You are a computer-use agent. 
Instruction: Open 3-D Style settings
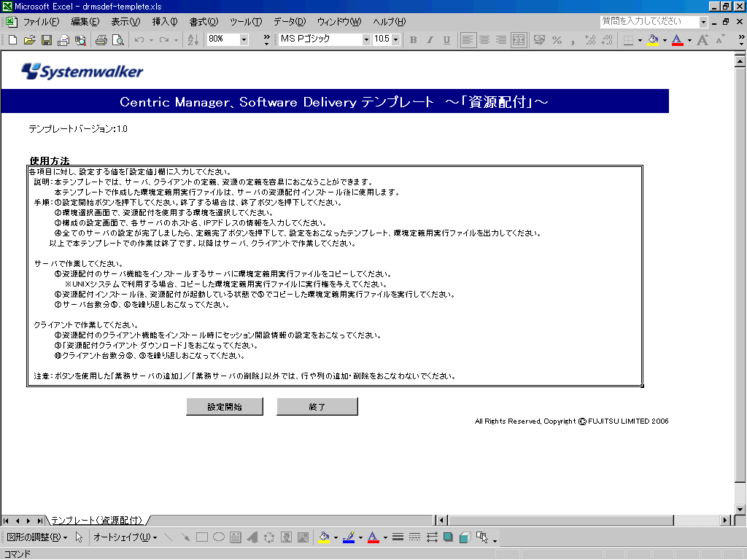[465, 537]
